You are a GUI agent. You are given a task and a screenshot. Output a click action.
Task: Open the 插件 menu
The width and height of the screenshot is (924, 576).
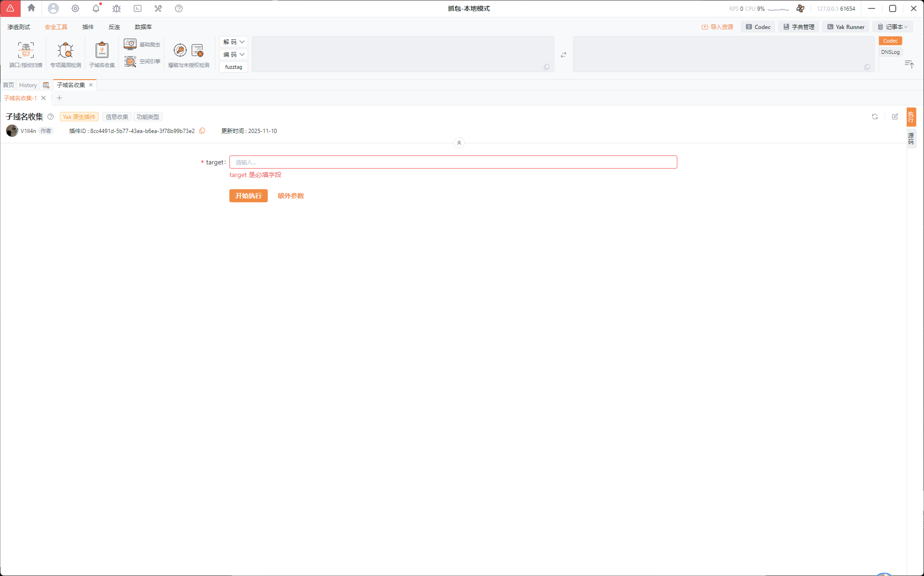point(88,27)
